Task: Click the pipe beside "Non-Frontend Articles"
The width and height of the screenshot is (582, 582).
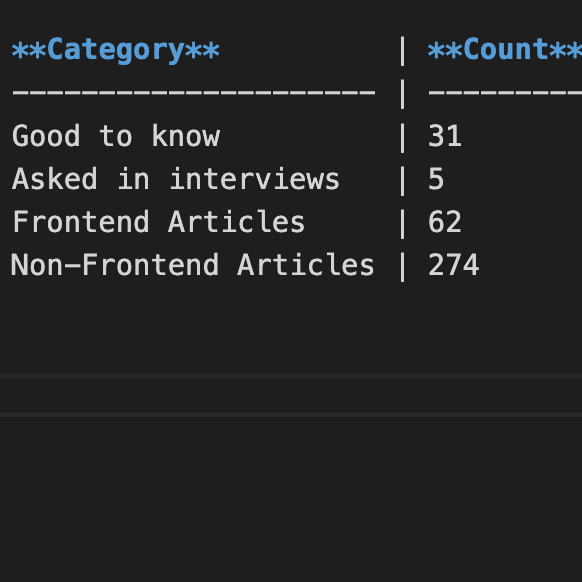Action: coord(402,266)
